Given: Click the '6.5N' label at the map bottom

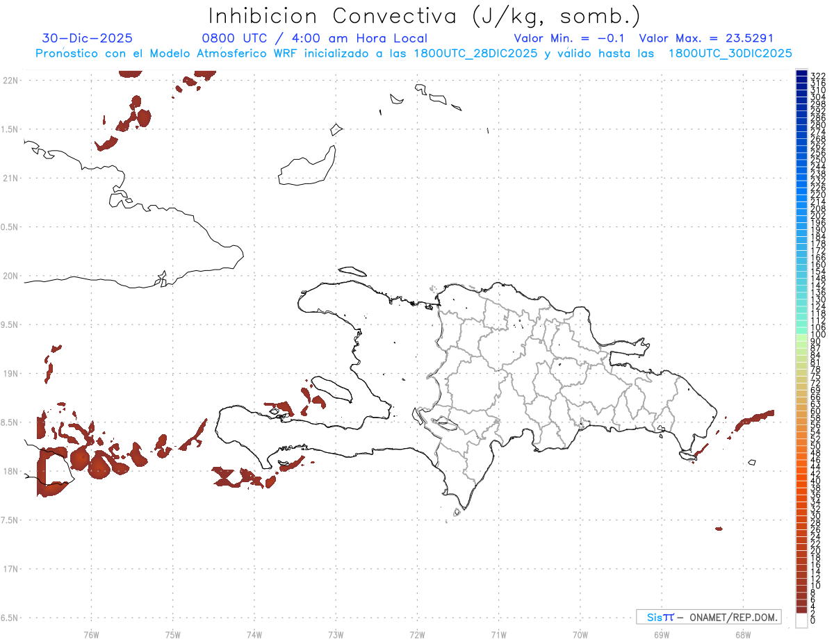Looking at the screenshot, I should (9, 618).
